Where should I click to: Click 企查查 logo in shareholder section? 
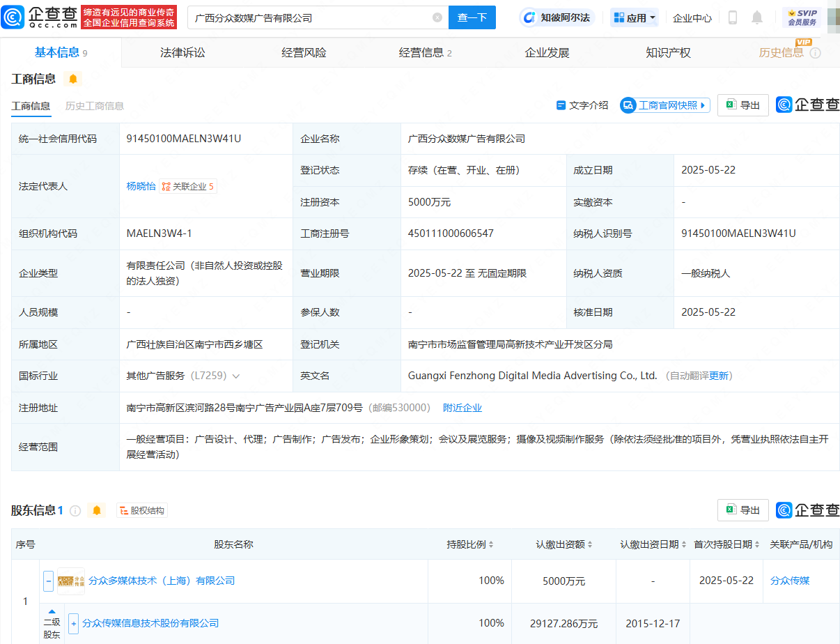(808, 510)
